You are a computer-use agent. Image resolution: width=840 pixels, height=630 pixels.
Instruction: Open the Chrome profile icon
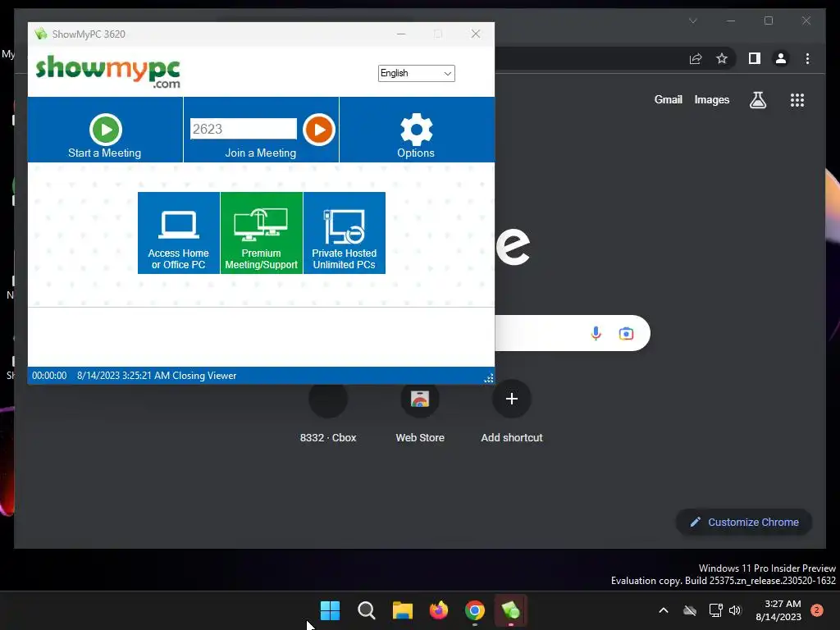781,58
